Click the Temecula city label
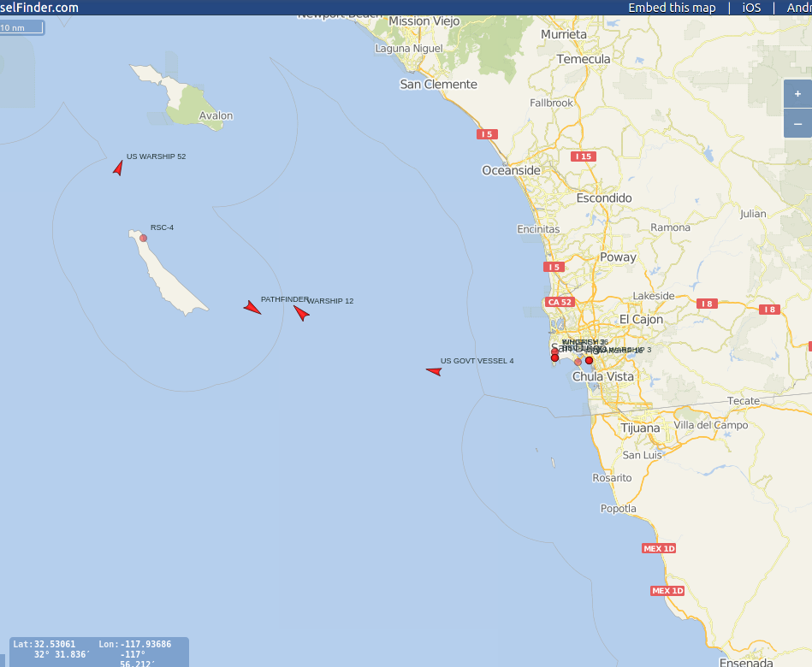 (x=584, y=60)
